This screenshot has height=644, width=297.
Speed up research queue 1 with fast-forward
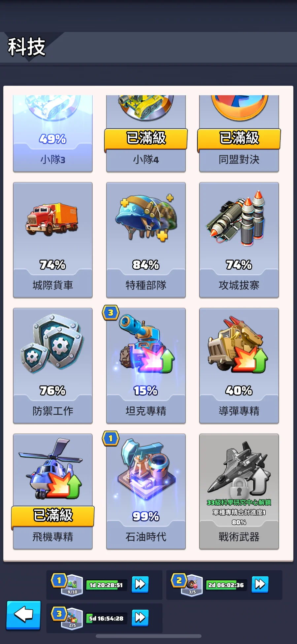tap(140, 584)
